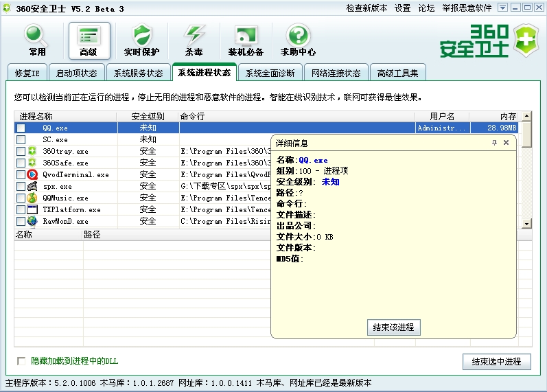547x392 pixels.
Task: Sort by 进程名称 column header
Action: click(65, 116)
